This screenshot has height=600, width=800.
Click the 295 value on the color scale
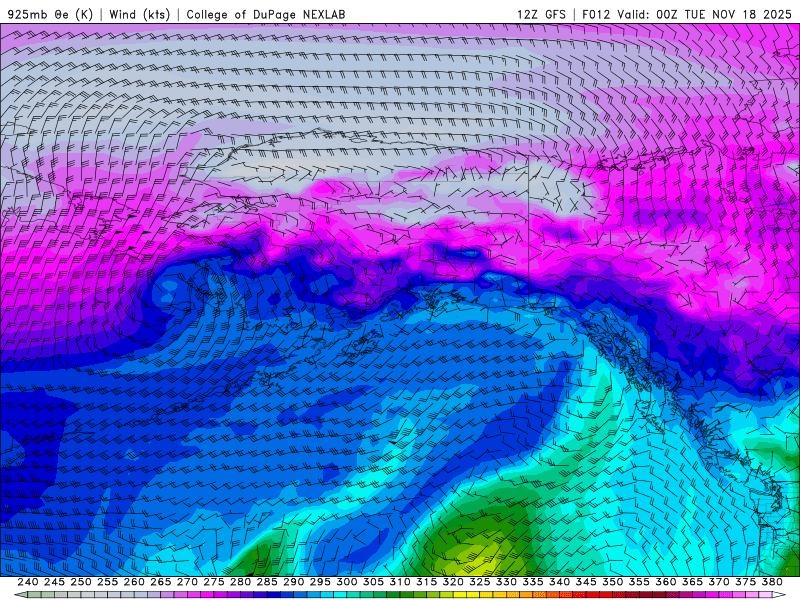click(320, 582)
